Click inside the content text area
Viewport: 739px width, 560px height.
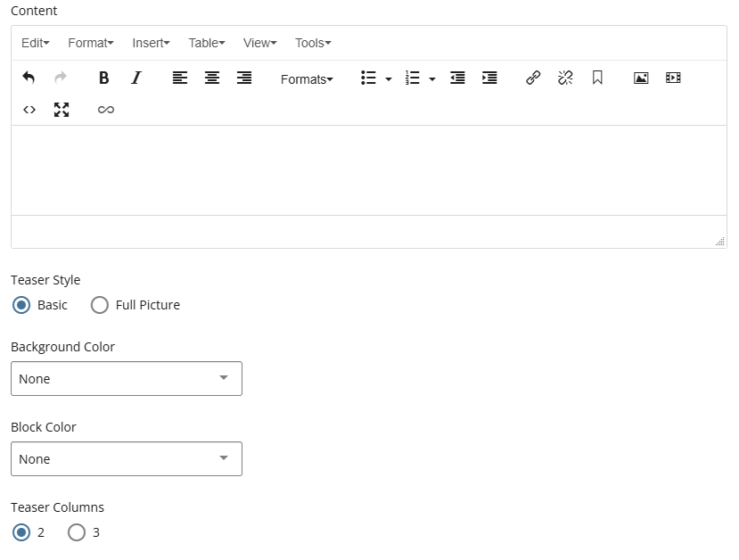(368, 169)
